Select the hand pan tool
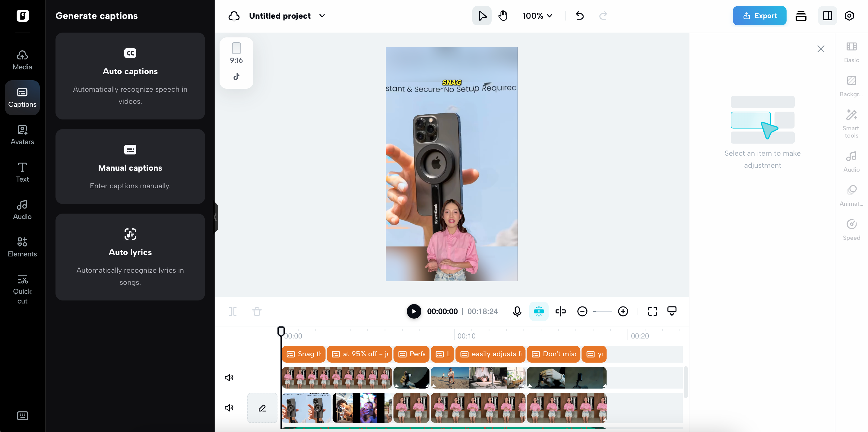Screen dimensions: 868x432 point(502,15)
